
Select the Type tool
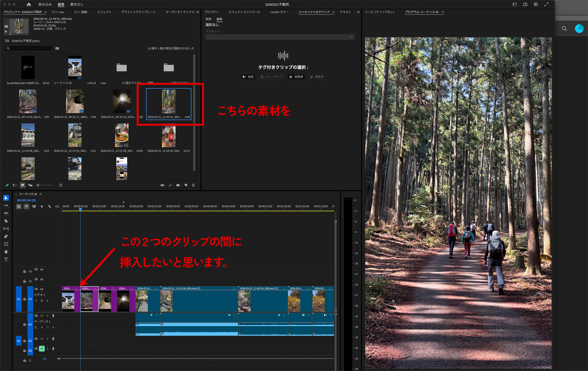[x=6, y=259]
